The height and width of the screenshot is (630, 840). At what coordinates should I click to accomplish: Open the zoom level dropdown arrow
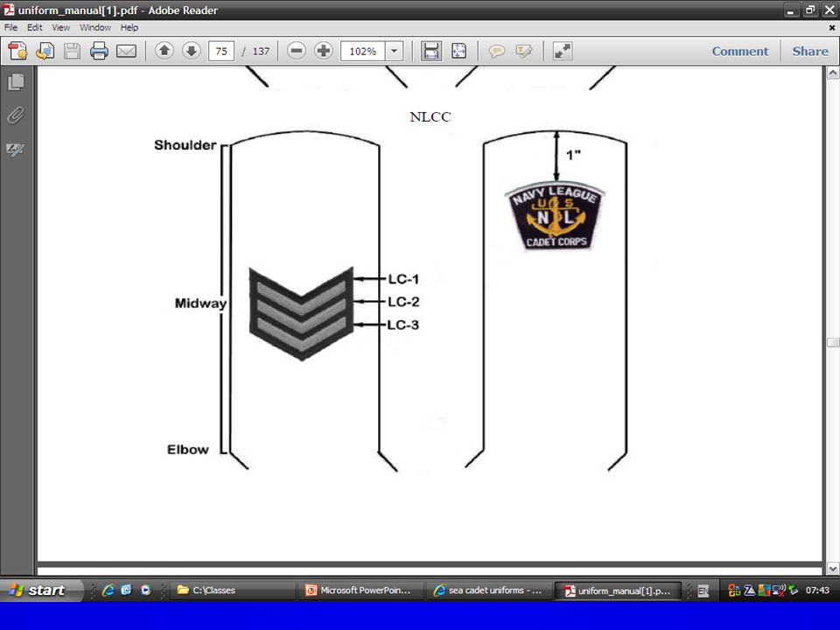pyautogui.click(x=395, y=52)
